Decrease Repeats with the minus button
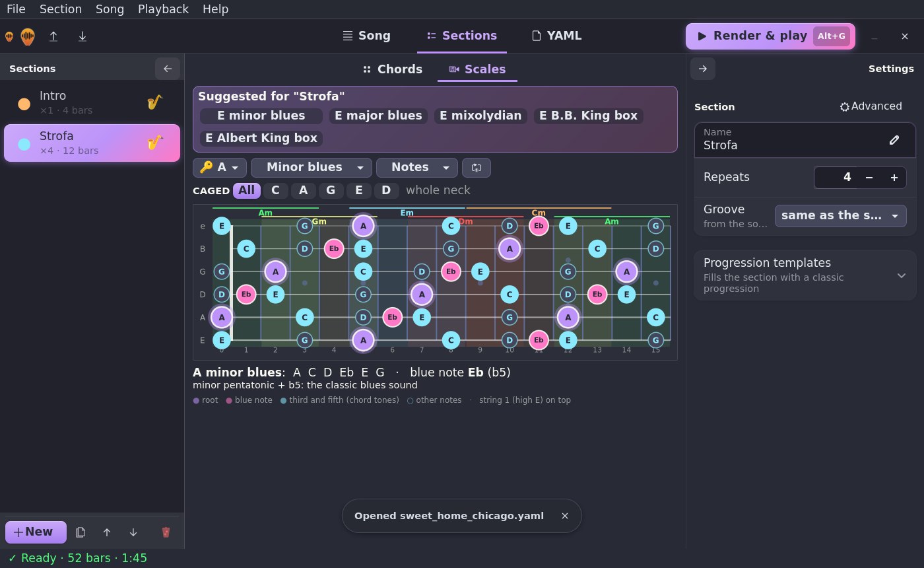The height and width of the screenshot is (568, 924). [x=869, y=178]
